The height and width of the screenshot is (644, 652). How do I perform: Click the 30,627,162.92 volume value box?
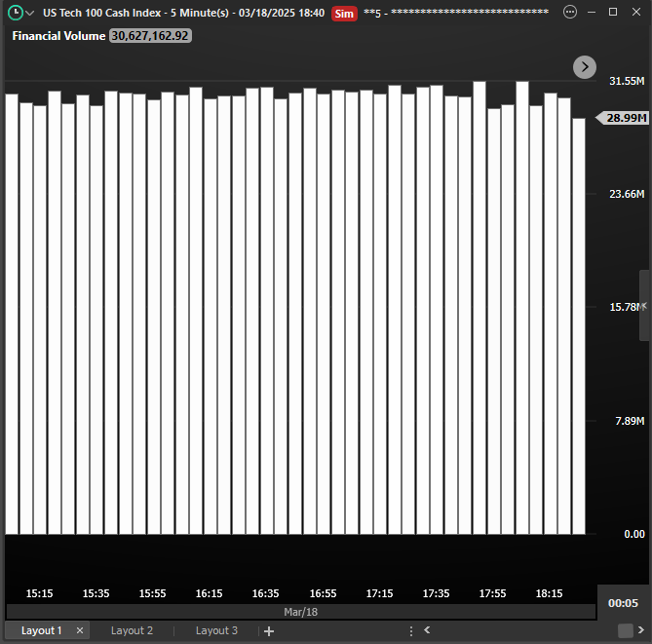tap(150, 35)
